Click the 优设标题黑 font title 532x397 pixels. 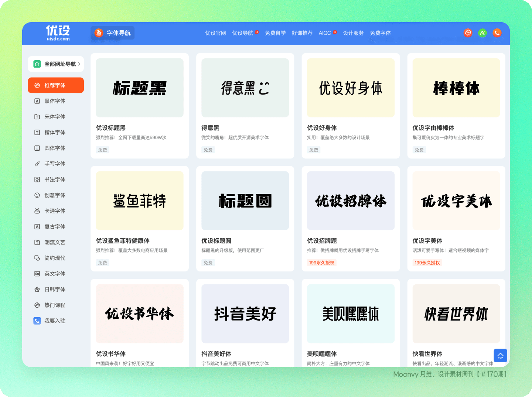click(111, 128)
